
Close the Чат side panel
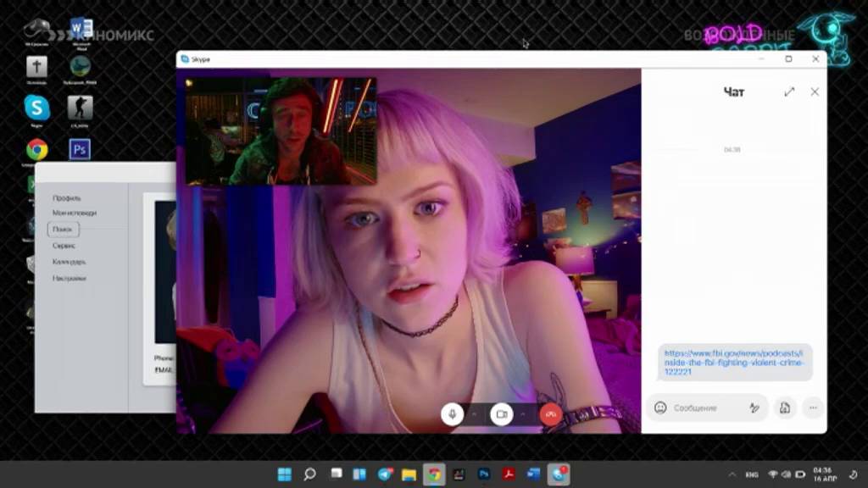click(x=815, y=91)
